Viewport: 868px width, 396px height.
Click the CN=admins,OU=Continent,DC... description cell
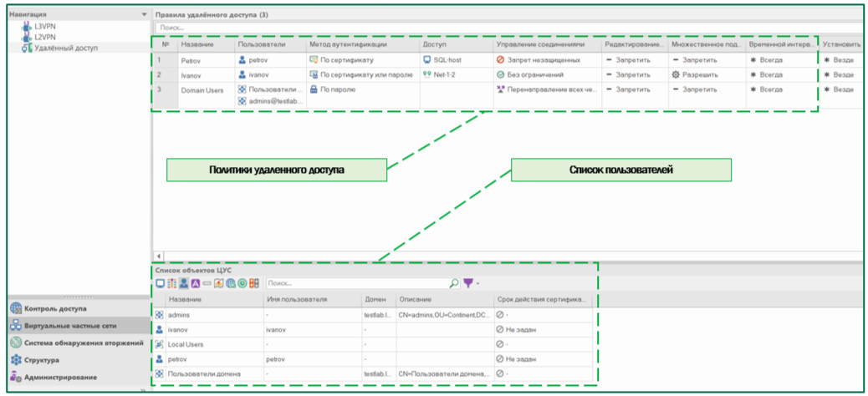click(x=445, y=315)
